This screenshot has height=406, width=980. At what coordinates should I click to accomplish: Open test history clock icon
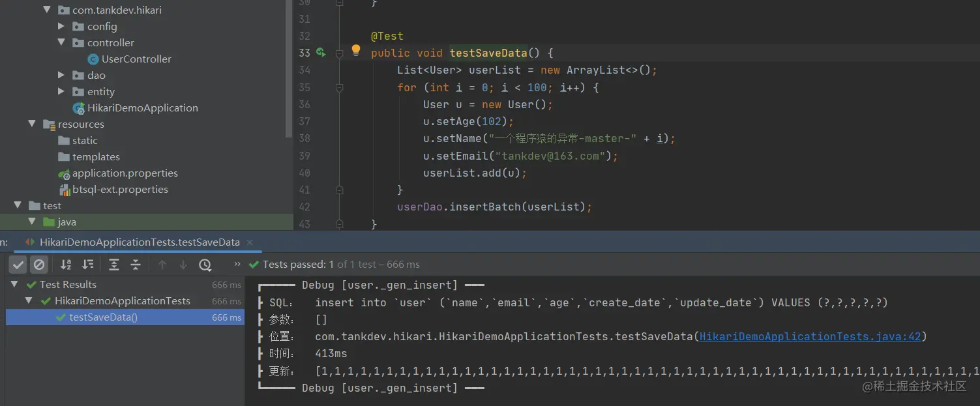coord(205,265)
